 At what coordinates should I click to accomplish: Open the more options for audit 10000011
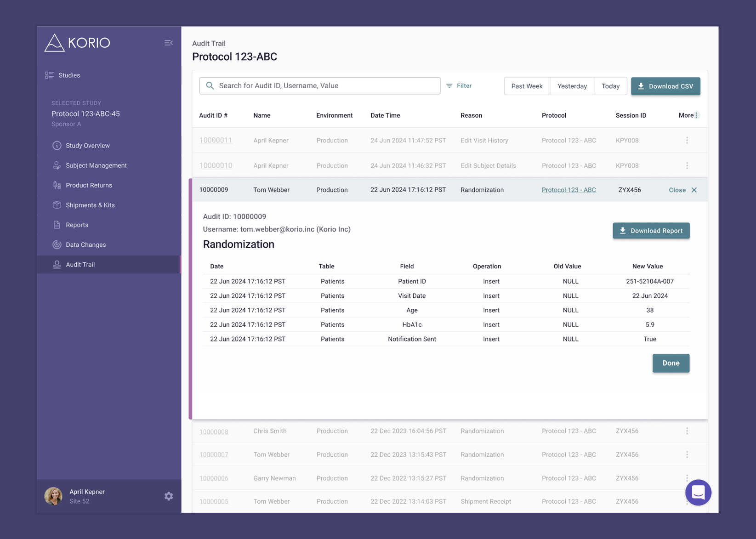click(x=687, y=140)
